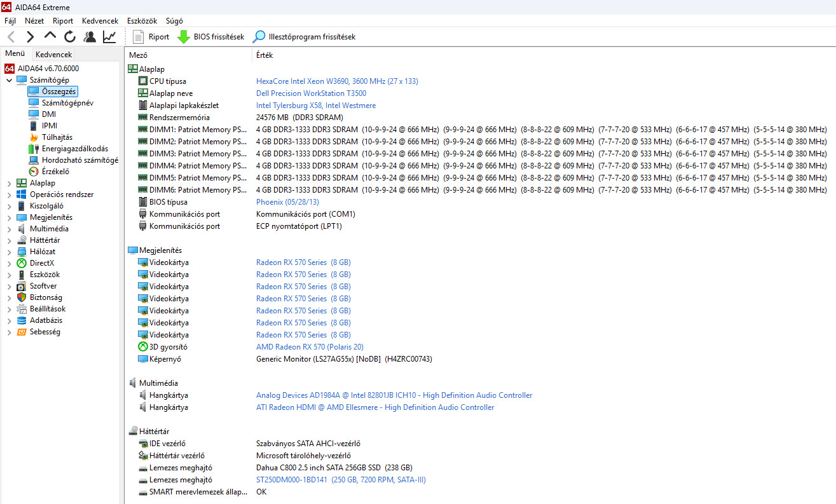The height and width of the screenshot is (504, 836).
Task: Open the Súgó menu
Action: [x=174, y=20]
